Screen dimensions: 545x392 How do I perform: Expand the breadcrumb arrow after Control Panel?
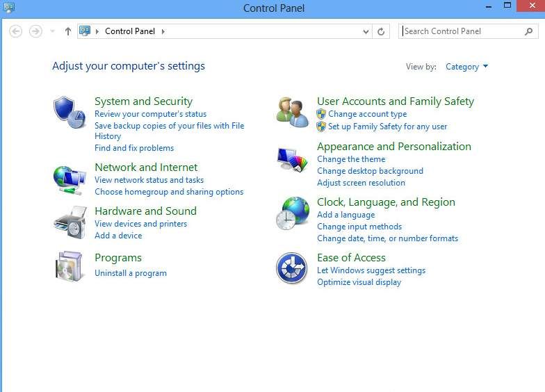163,31
